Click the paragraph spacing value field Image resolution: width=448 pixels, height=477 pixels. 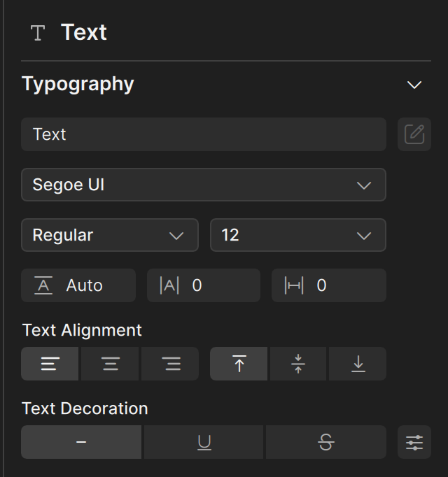329,285
